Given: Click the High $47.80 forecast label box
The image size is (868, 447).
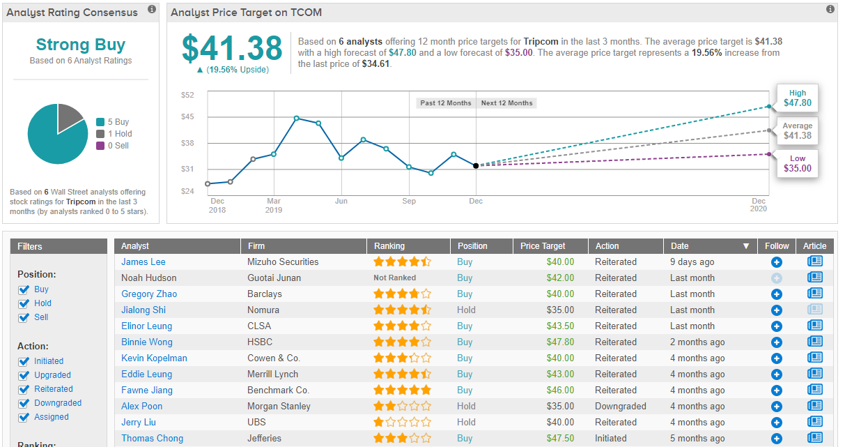Looking at the screenshot, I should 798,98.
